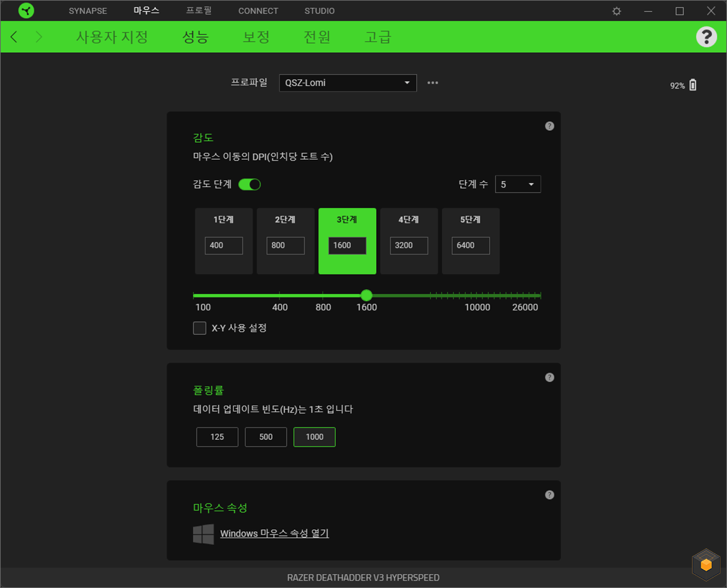Click the DPI slider track at 400 mark
Screen dimensions: 727x588
[280, 295]
